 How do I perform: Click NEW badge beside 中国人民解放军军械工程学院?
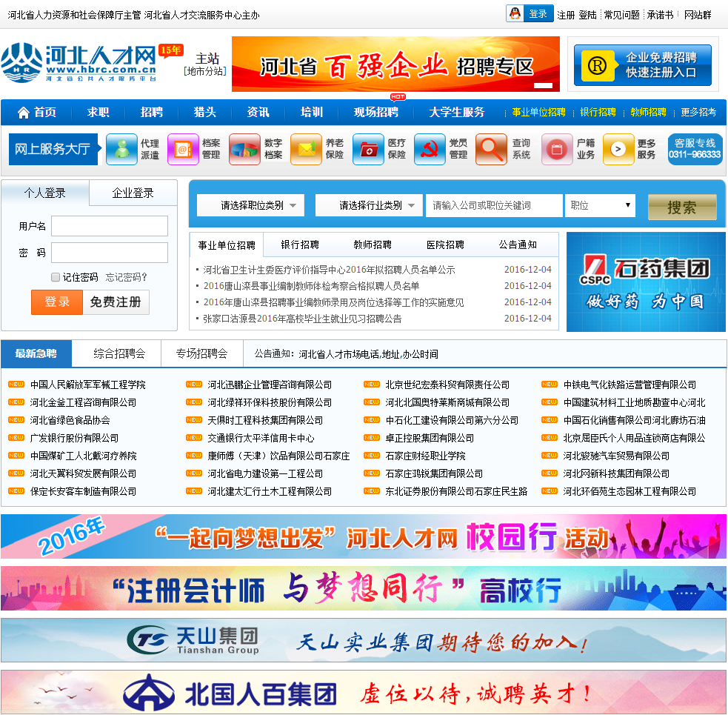click(16, 385)
